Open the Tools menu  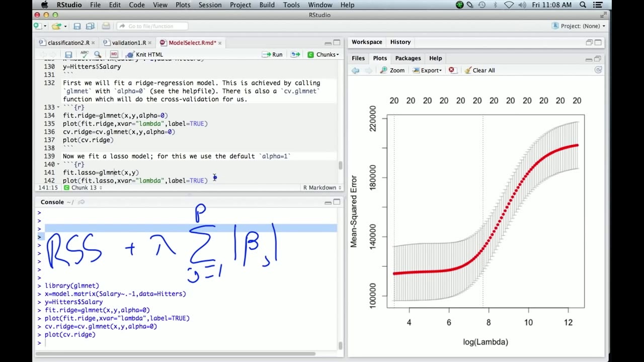(x=291, y=5)
